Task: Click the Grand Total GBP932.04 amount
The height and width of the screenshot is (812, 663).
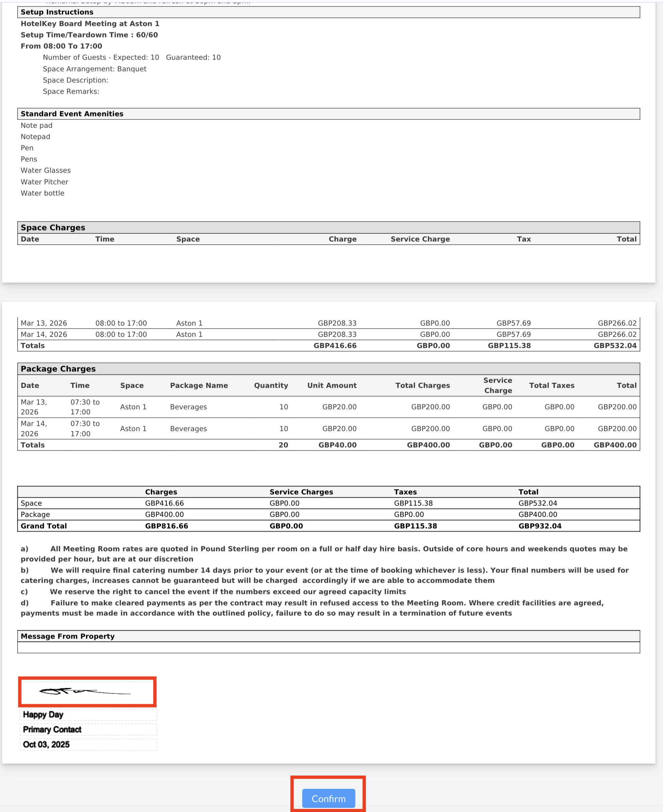Action: 540,526
